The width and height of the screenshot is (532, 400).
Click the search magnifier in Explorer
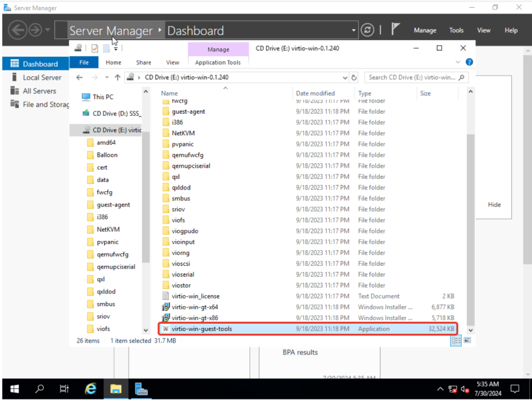pos(462,78)
